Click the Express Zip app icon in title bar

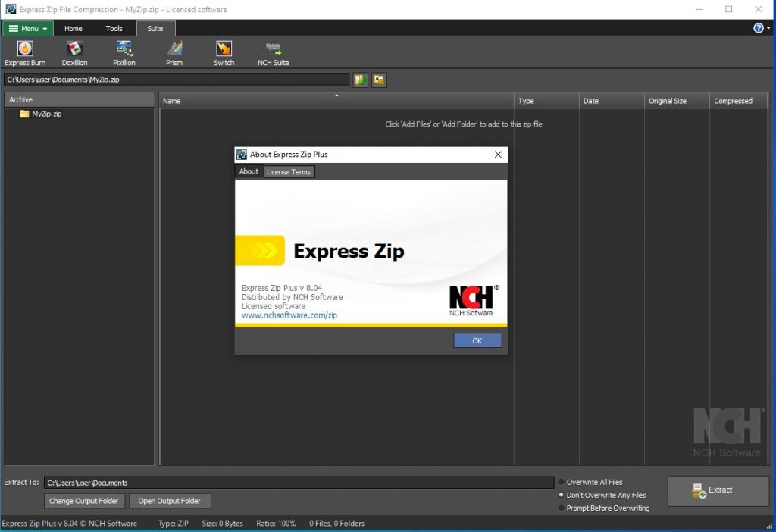click(x=11, y=9)
